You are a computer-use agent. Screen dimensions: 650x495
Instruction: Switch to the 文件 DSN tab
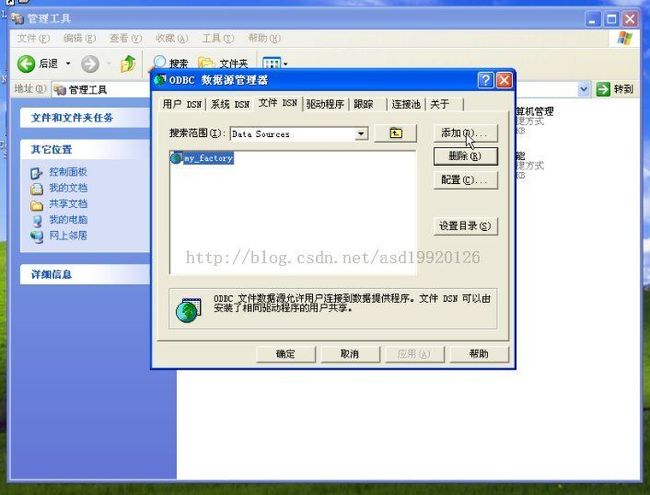click(x=278, y=103)
